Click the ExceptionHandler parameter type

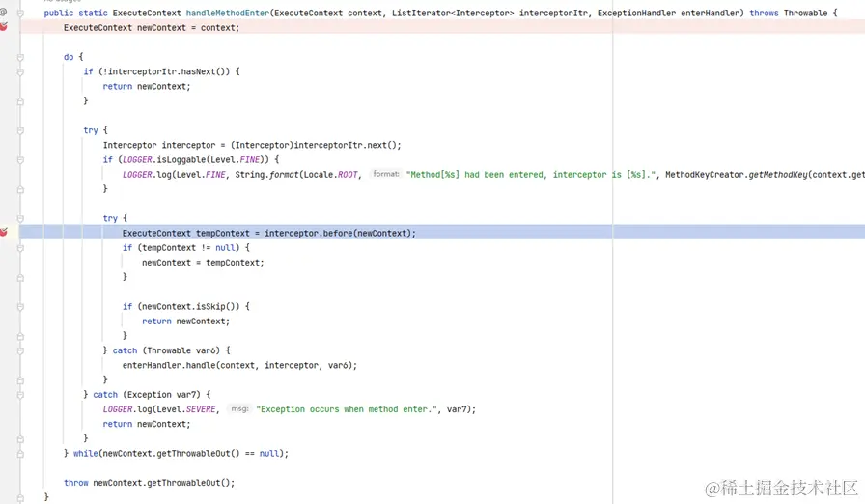(636, 13)
